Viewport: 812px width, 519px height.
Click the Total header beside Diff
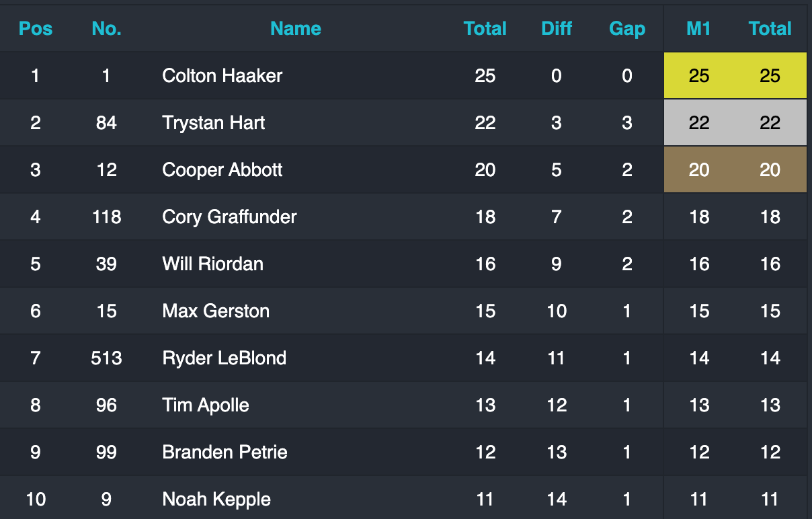click(x=485, y=28)
